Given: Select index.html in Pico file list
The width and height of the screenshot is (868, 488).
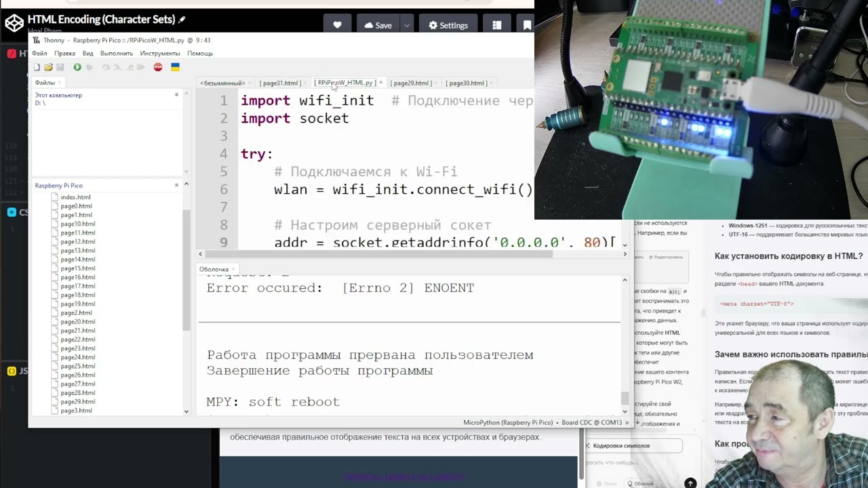Looking at the screenshot, I should pyautogui.click(x=75, y=197).
